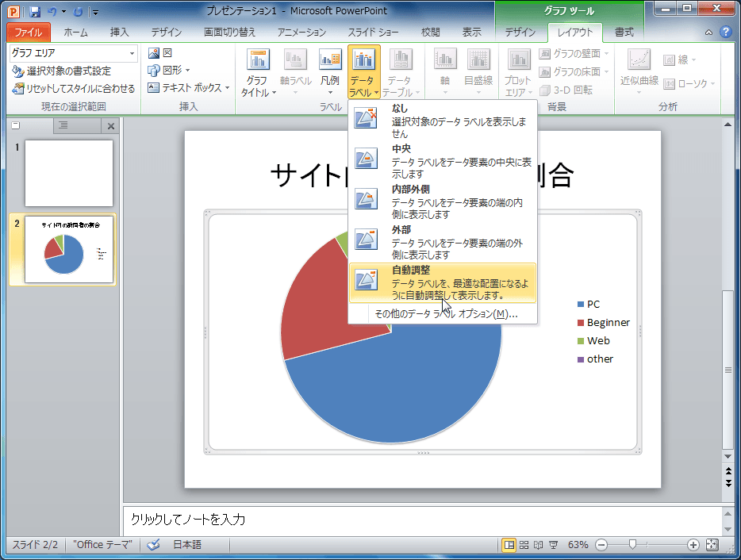Choose 自動調整 best fit data labels

coord(443,282)
